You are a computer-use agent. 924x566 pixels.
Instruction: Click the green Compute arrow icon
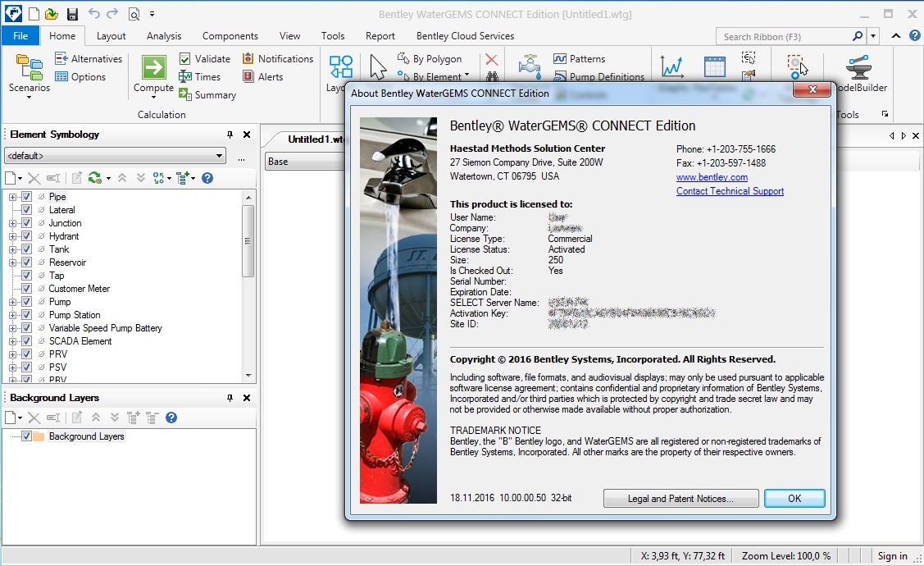click(154, 67)
